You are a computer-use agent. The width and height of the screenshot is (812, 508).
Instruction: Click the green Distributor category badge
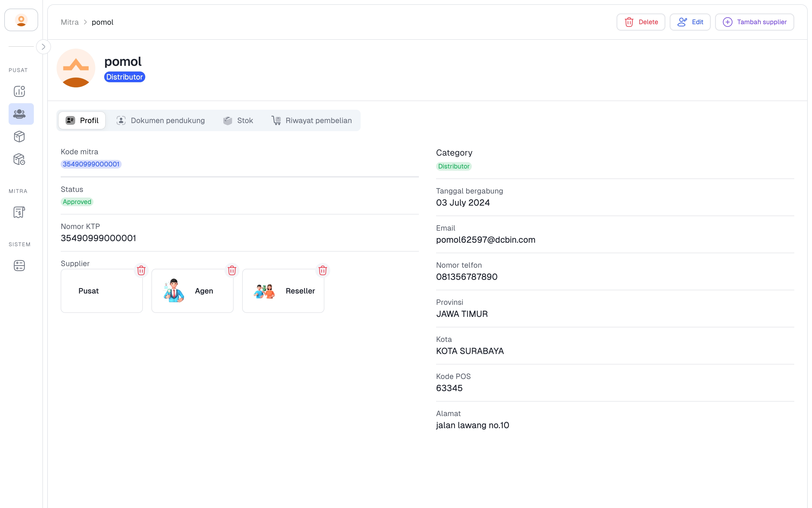click(x=454, y=166)
